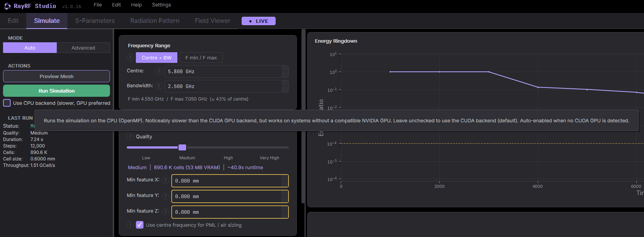Uncheck Use centre frequency for PML sizing
The width and height of the screenshot is (644, 237).
pos(140,225)
